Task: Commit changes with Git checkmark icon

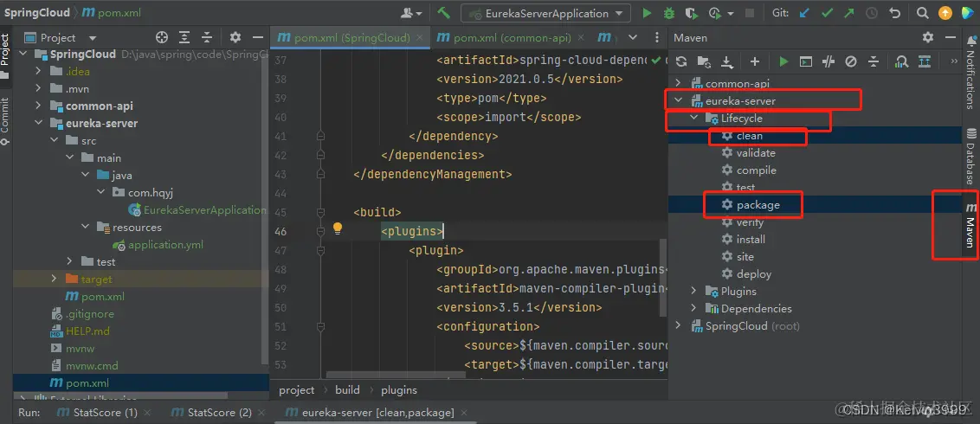Action: coord(827,12)
